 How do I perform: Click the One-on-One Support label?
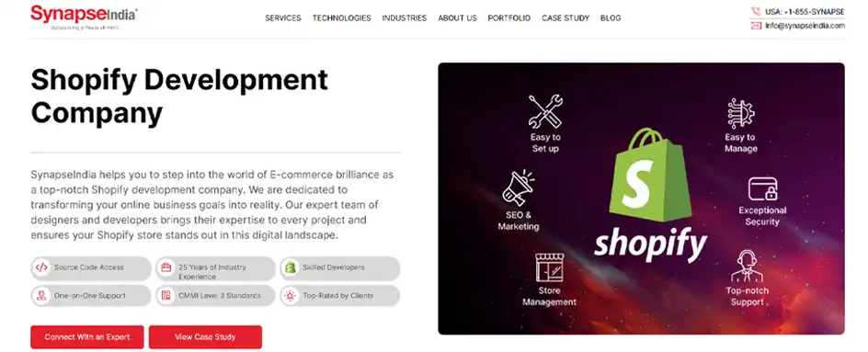pyautogui.click(x=90, y=296)
